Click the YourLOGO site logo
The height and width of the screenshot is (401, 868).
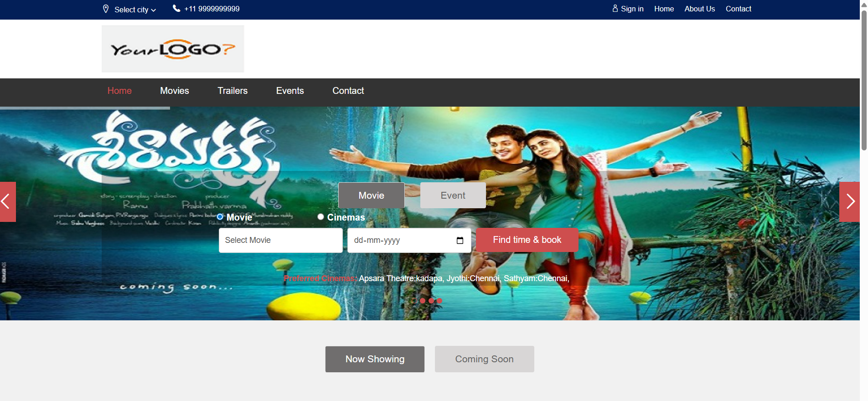coord(173,49)
